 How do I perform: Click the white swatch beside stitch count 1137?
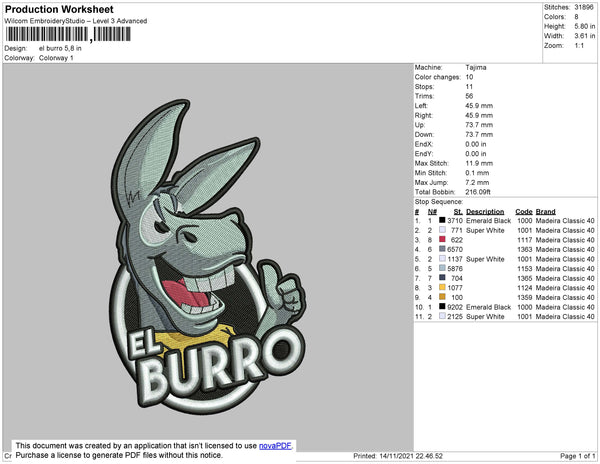point(442,259)
